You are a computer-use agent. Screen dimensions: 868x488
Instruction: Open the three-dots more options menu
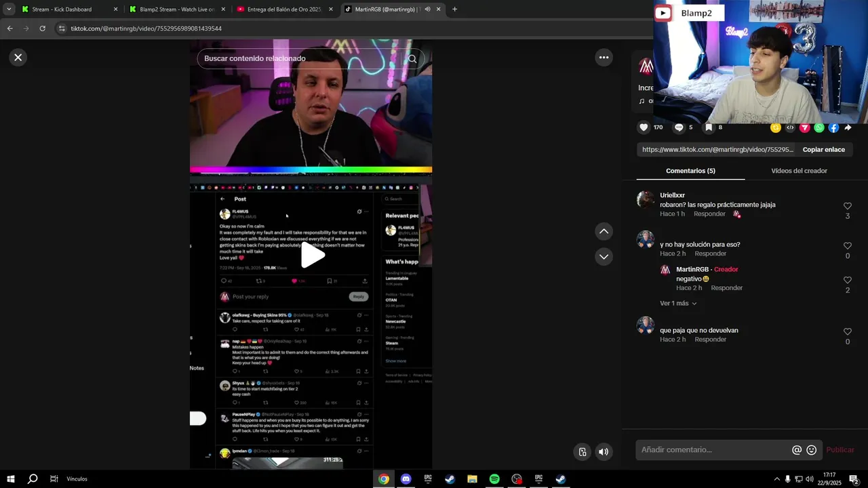click(604, 58)
